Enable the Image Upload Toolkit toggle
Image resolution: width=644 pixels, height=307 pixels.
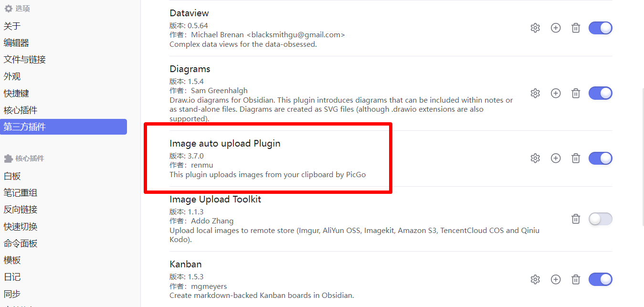coord(600,219)
